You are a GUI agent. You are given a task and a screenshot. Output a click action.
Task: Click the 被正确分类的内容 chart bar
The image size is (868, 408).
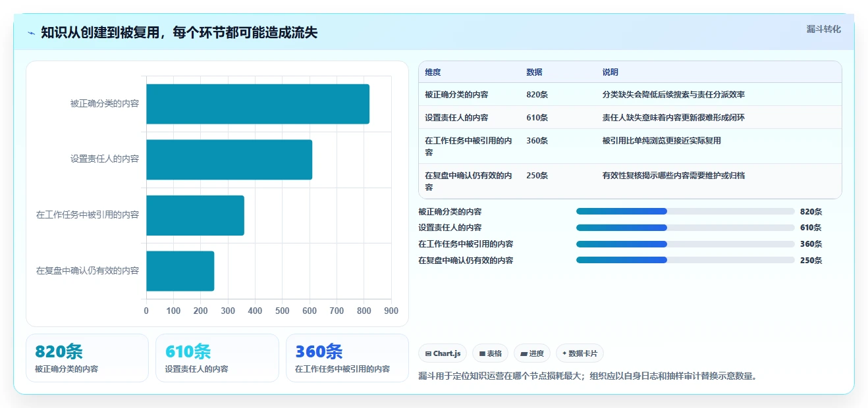pyautogui.click(x=258, y=104)
